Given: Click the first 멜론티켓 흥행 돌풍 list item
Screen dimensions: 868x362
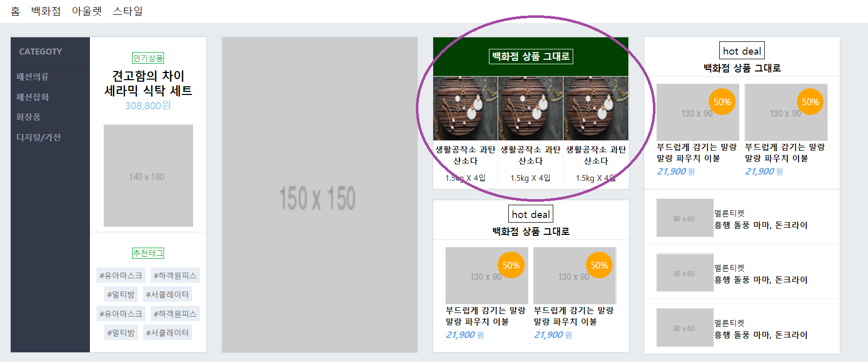Looking at the screenshot, I should pos(742,218).
